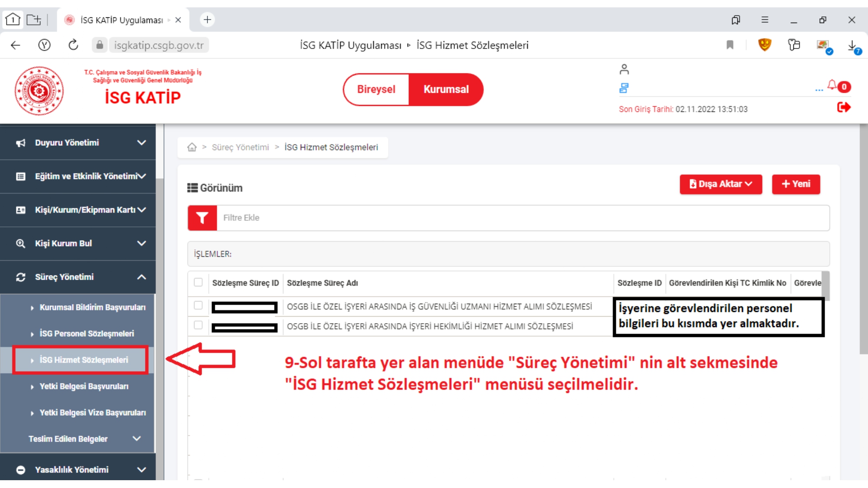Toggle the select-all header checkbox
This screenshot has width=868, height=488.
pos(198,282)
